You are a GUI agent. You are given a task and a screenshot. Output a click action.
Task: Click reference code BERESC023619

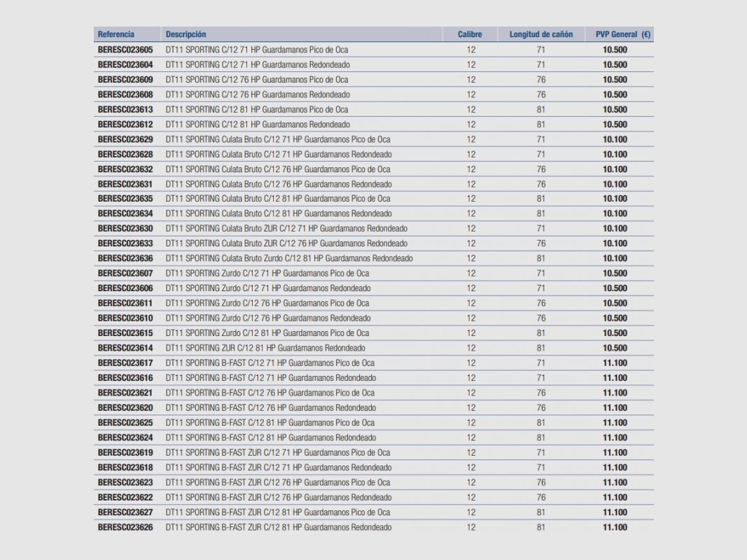click(x=125, y=452)
